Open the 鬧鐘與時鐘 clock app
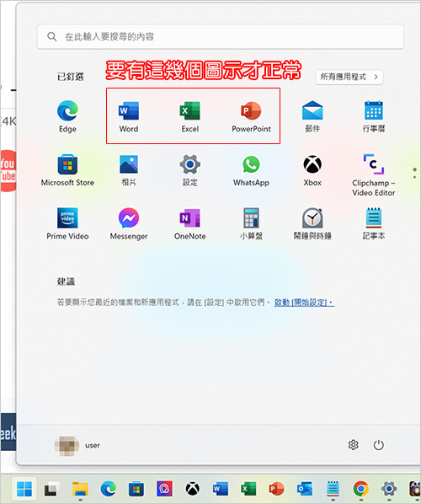Screen dimensions: 421x504 tap(312, 223)
